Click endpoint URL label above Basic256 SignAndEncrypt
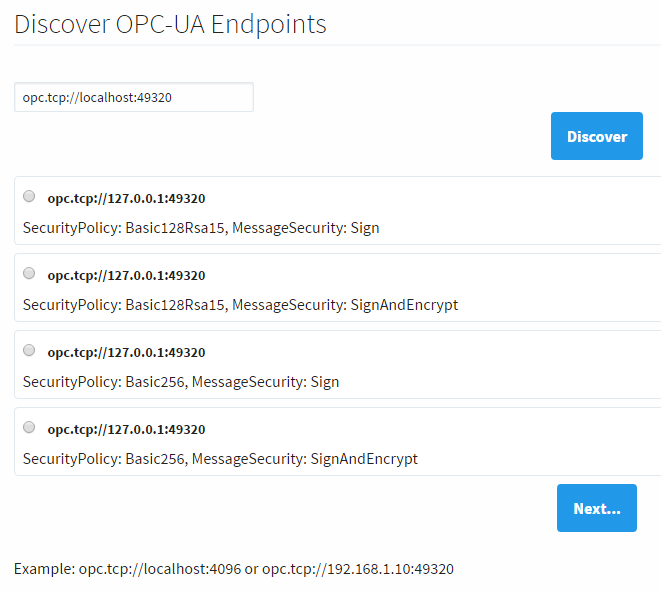This screenshot has width=661, height=592. tap(126, 429)
